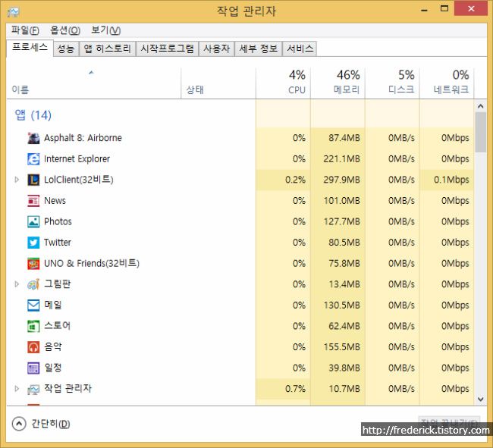493x448 pixels.
Task: Select the 프로세스 tab
Action: click(30, 48)
